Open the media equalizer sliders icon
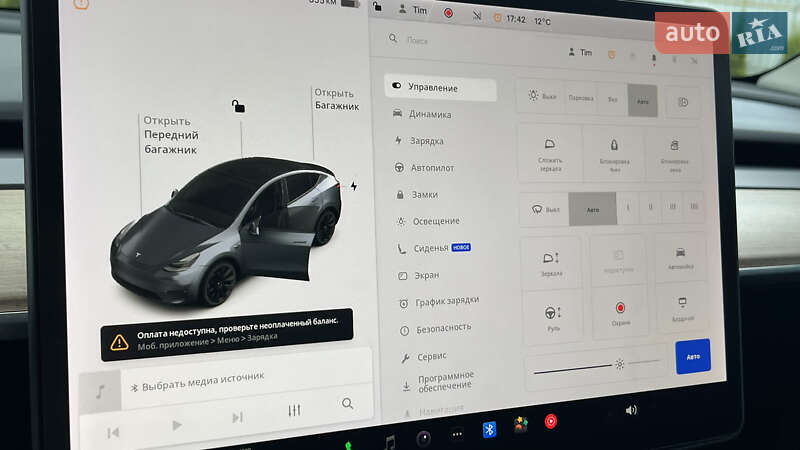Screen dimensions: 800x450 294,411
